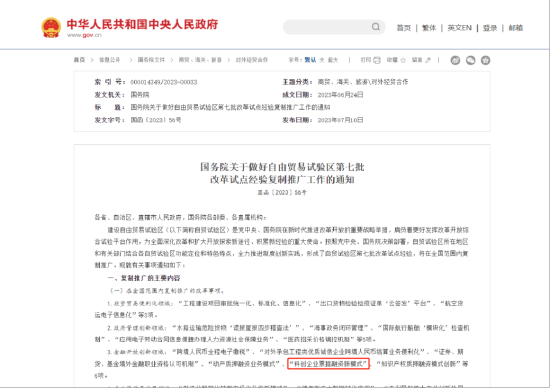Click the 登录 login link

(x=490, y=28)
